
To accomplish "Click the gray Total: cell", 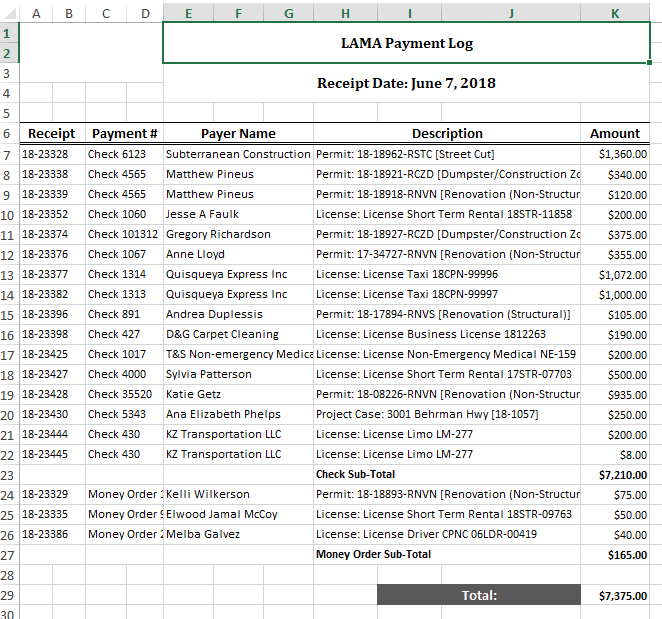I will (x=479, y=595).
